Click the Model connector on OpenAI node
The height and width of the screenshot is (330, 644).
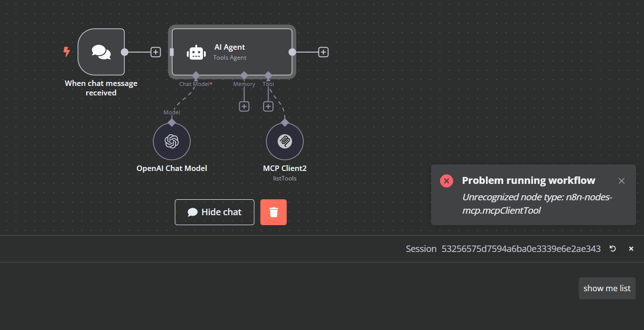click(x=172, y=122)
